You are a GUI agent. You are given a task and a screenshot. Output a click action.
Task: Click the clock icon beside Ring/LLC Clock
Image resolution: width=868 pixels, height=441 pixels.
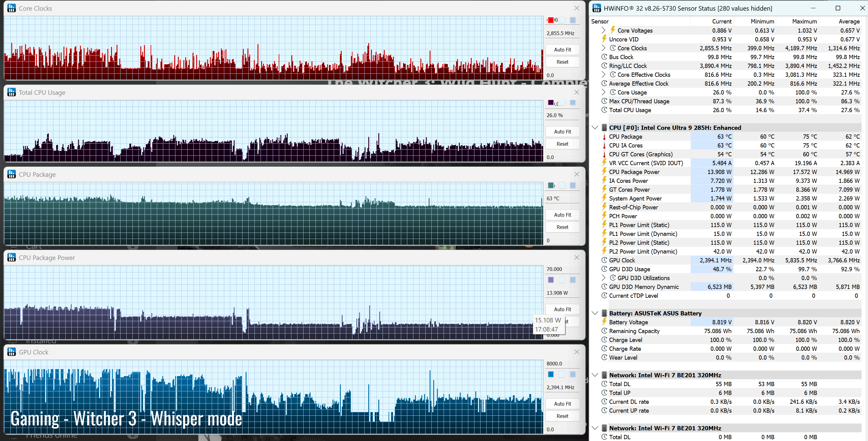604,66
